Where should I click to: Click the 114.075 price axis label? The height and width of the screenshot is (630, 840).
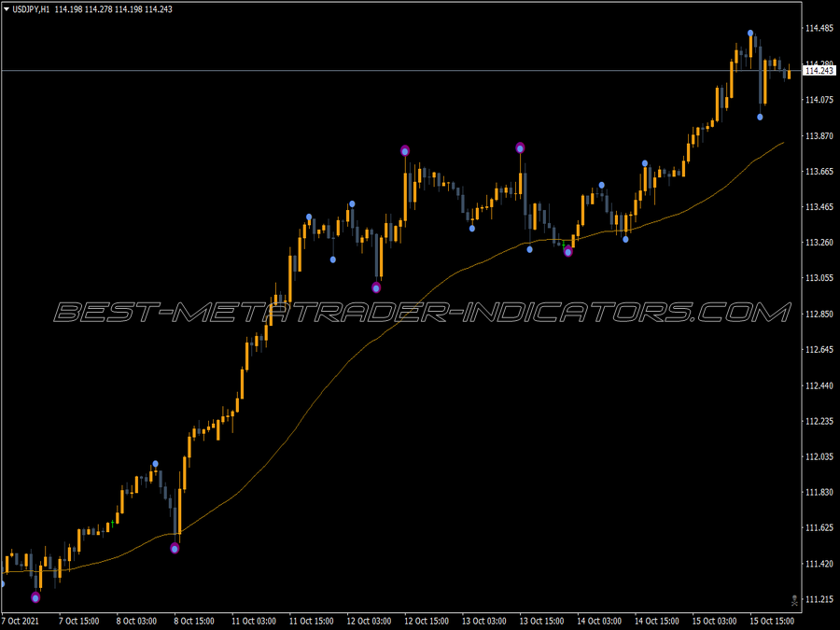click(819, 100)
